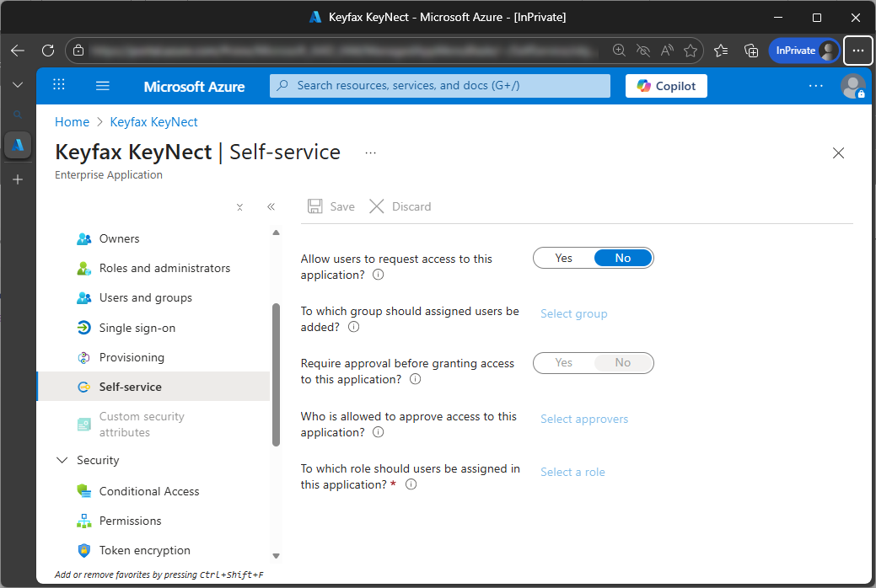Set allow users request access to Yes

(x=563, y=259)
